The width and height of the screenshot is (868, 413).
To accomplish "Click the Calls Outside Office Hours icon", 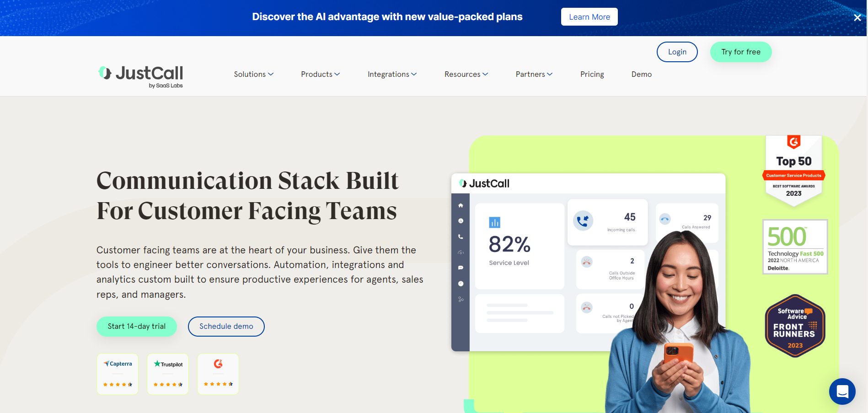I will 587,262.
